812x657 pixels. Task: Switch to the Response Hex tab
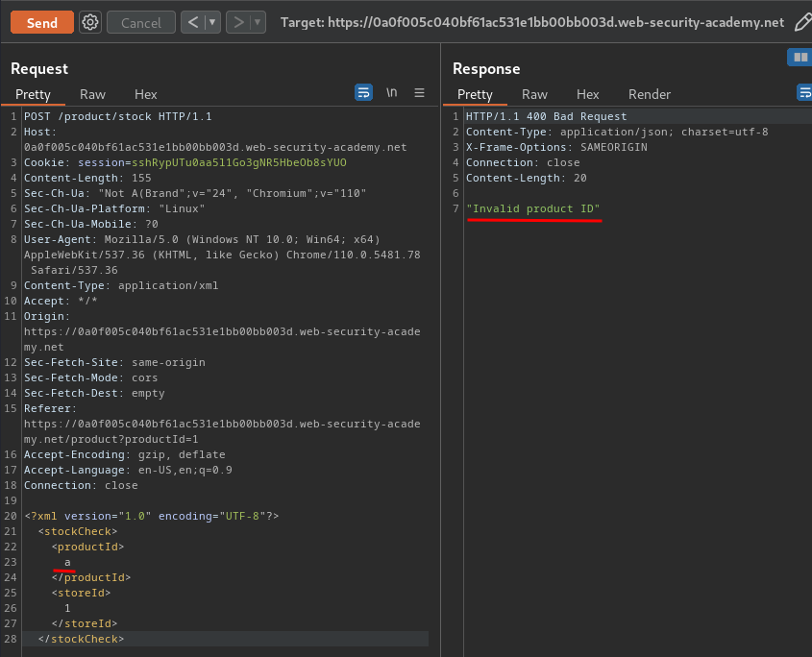pyautogui.click(x=588, y=94)
